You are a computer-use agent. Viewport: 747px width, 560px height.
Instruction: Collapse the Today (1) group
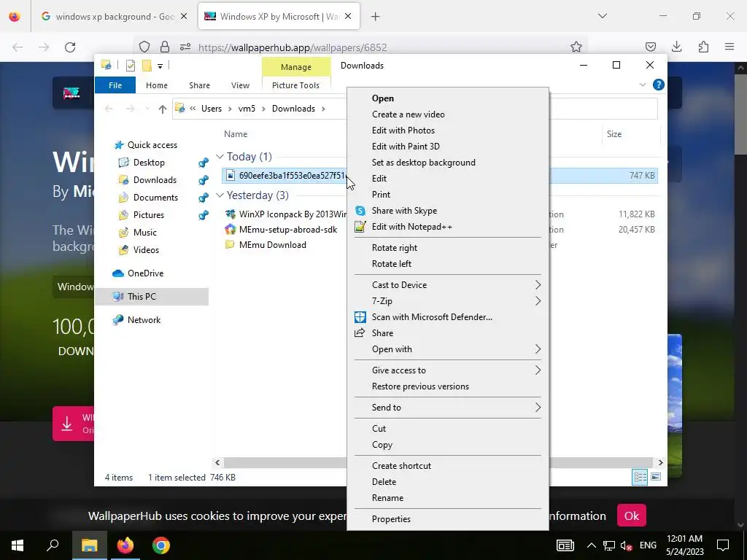pyautogui.click(x=220, y=156)
